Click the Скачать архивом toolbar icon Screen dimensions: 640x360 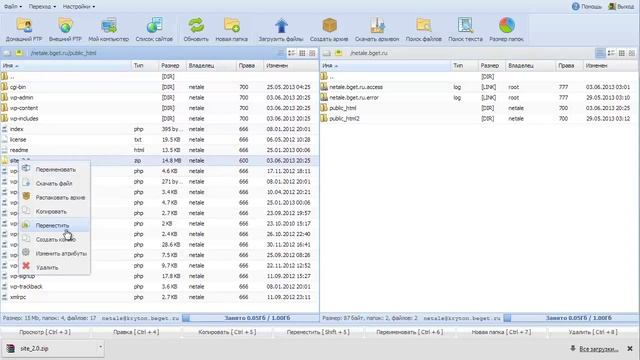coord(377,25)
